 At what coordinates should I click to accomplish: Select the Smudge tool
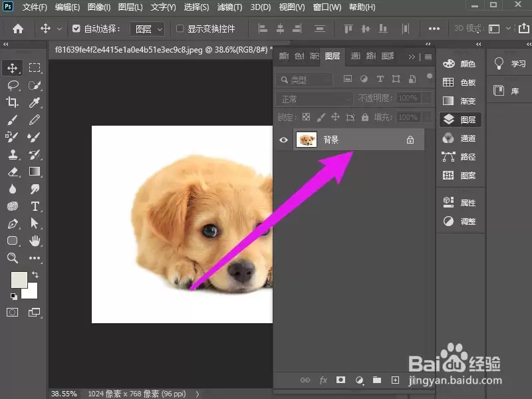coord(35,189)
